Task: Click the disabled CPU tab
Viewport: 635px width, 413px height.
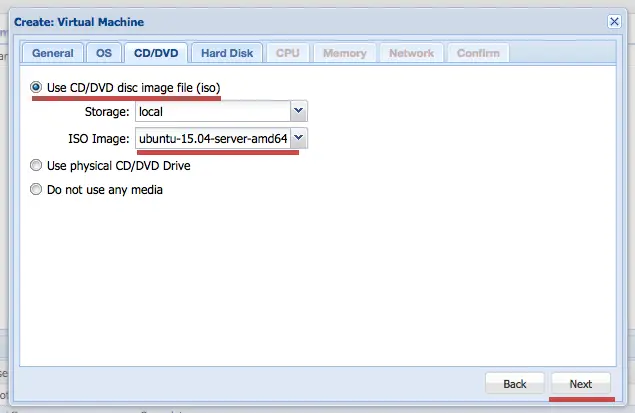Action: (x=288, y=53)
